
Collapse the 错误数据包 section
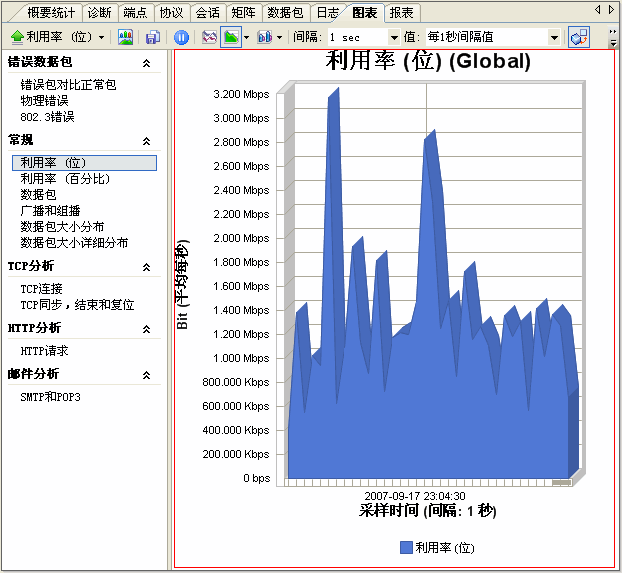pyautogui.click(x=146, y=63)
